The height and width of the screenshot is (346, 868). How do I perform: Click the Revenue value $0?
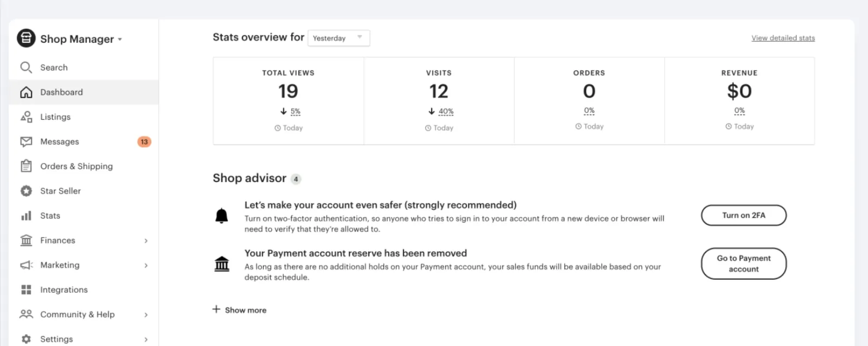(740, 91)
